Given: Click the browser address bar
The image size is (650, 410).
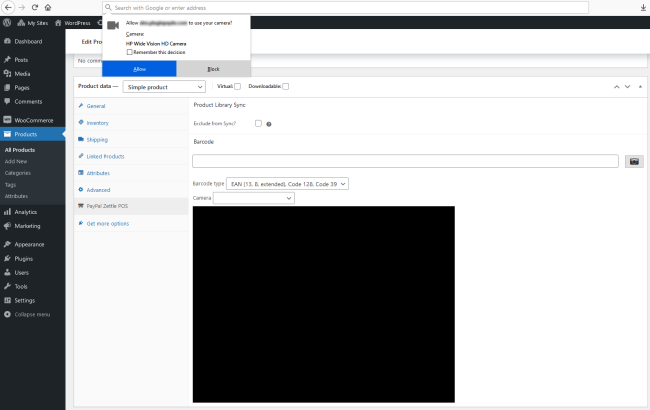Looking at the screenshot, I should (x=345, y=7).
